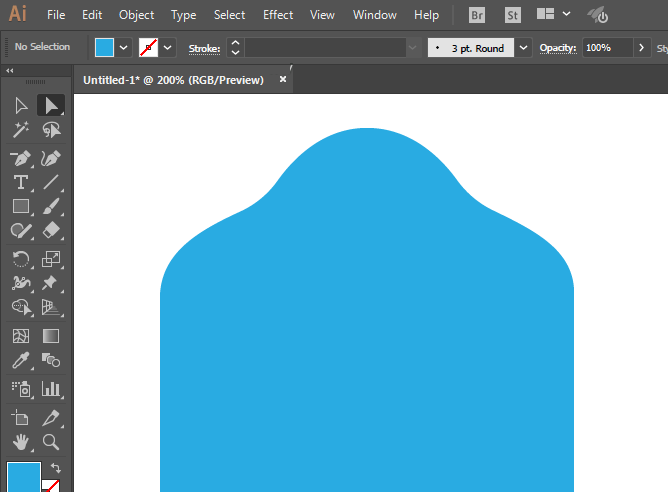The height and width of the screenshot is (492, 668).
Task: Select the Zoom tool
Action: coord(51,442)
